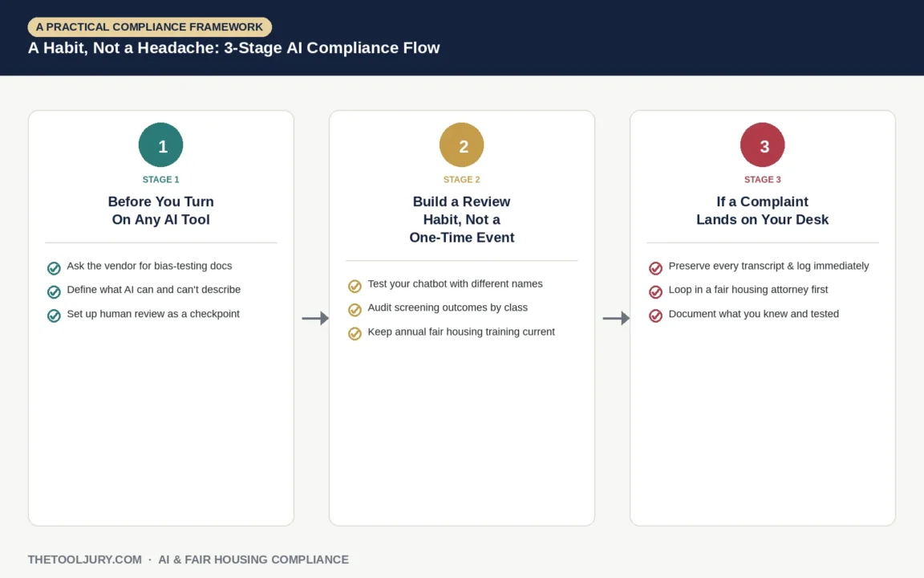Click the heading 'Build a Review Habit, Not a One-Time Event'
This screenshot has width=924, height=578.
[461, 219]
